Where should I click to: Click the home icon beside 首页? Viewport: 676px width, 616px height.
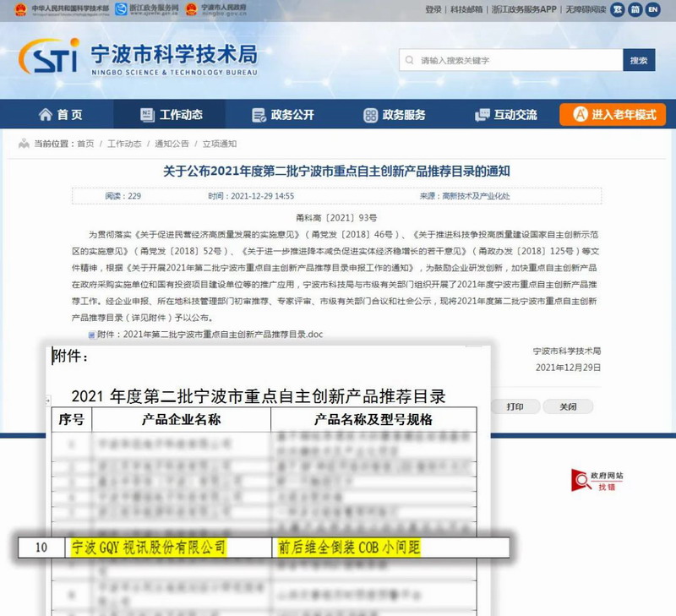[x=45, y=115]
